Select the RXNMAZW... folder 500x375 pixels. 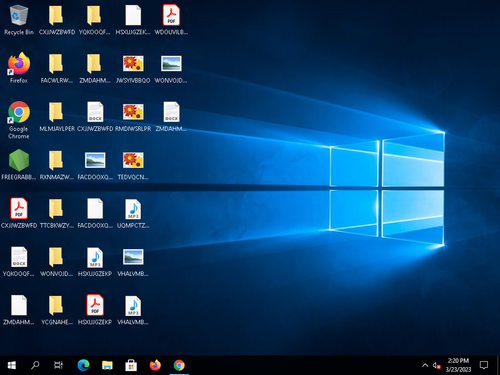pos(57,165)
